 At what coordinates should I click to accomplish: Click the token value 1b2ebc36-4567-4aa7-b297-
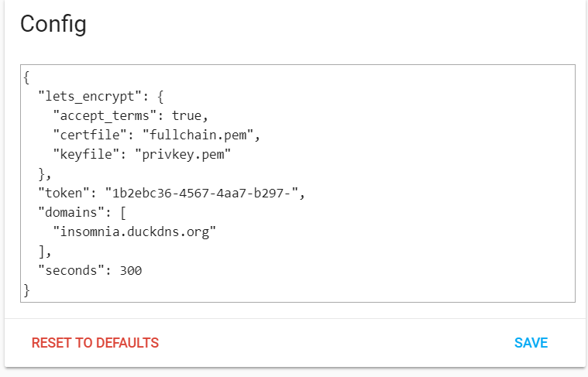coord(201,193)
